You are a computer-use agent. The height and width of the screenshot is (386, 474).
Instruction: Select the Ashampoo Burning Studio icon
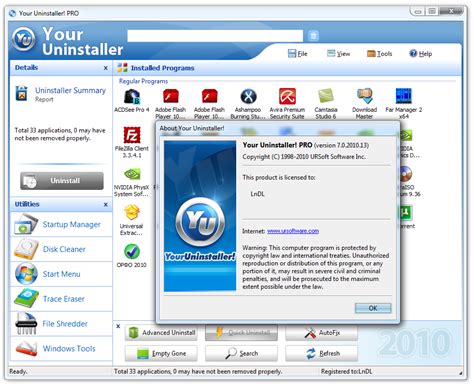coord(248,97)
